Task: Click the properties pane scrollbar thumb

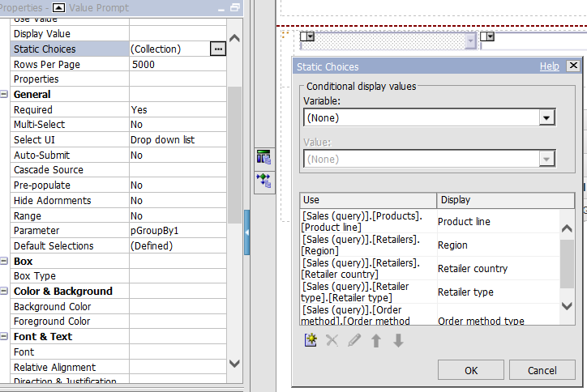Action: click(x=234, y=155)
